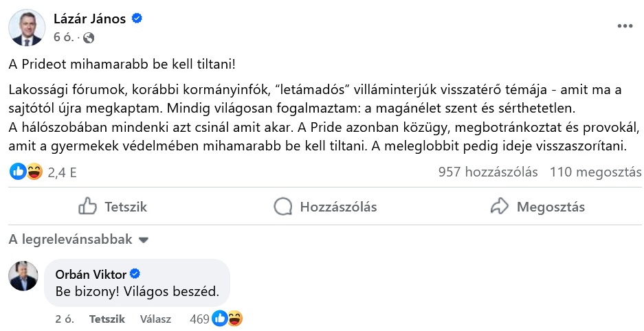Show the 110 megosztás shares list

tap(595, 172)
